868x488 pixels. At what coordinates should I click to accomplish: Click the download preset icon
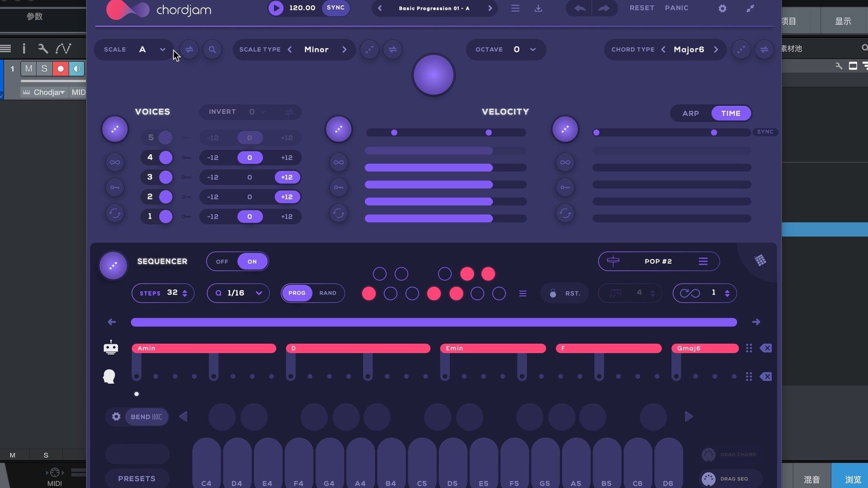(x=538, y=8)
